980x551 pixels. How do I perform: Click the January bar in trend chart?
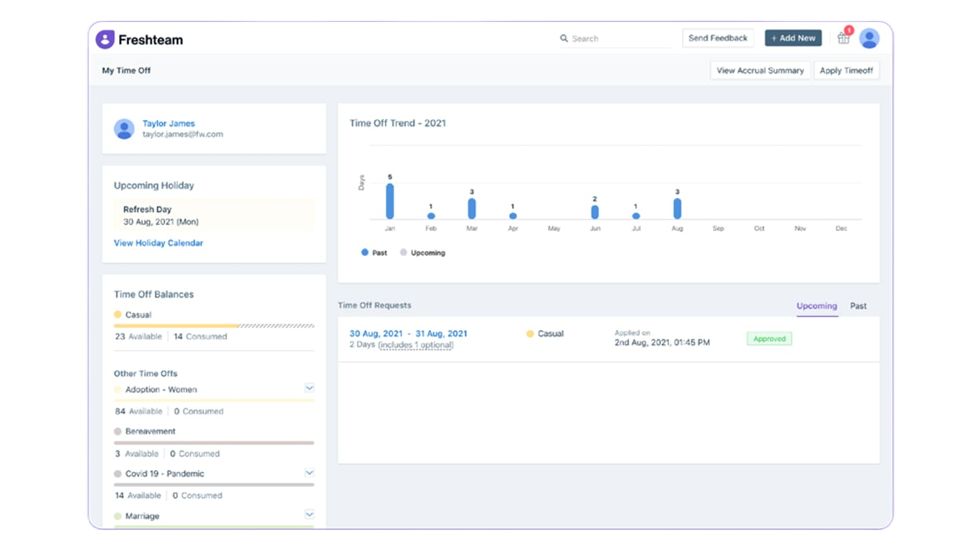coord(390,201)
